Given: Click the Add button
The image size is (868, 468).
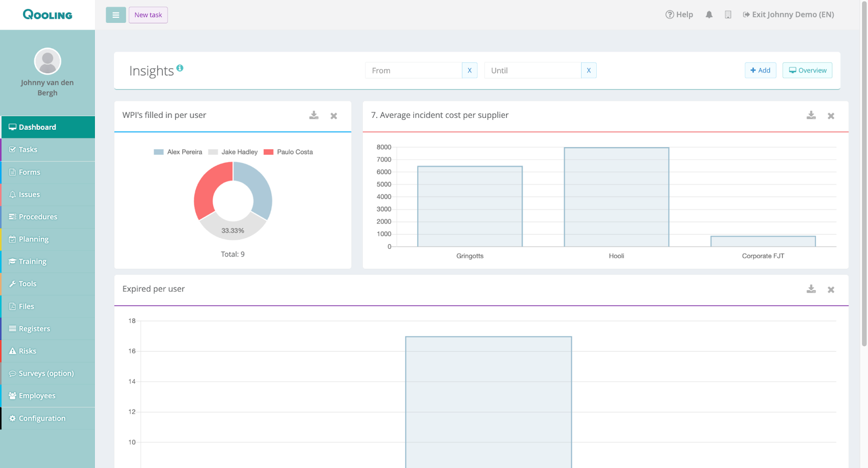Looking at the screenshot, I should pos(761,71).
